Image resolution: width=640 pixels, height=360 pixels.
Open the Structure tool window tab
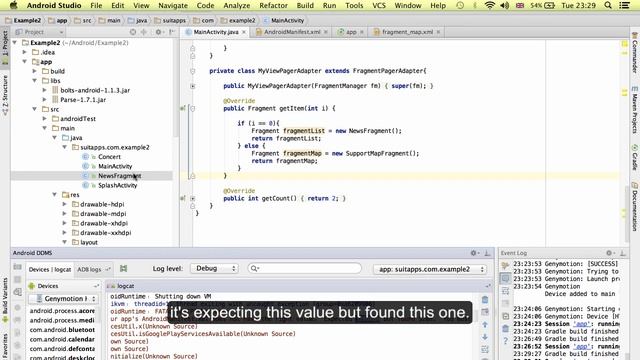[5, 95]
